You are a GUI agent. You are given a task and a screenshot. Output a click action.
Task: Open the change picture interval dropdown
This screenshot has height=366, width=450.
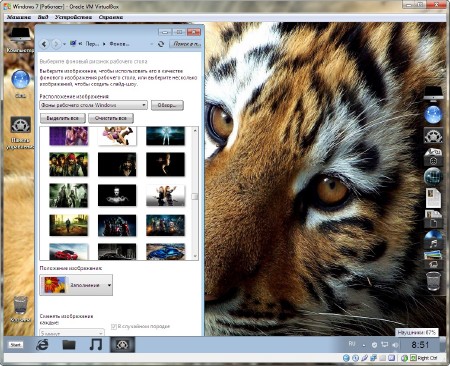click(72, 333)
